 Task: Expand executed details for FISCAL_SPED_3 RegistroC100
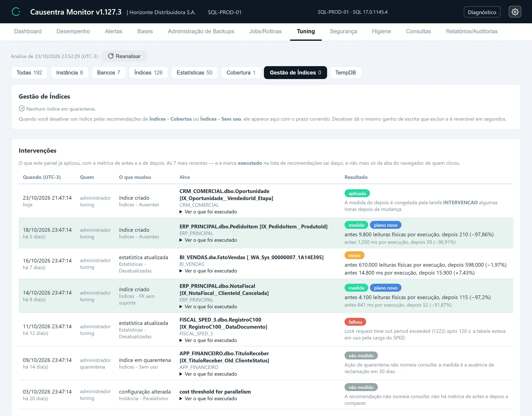(x=208, y=340)
